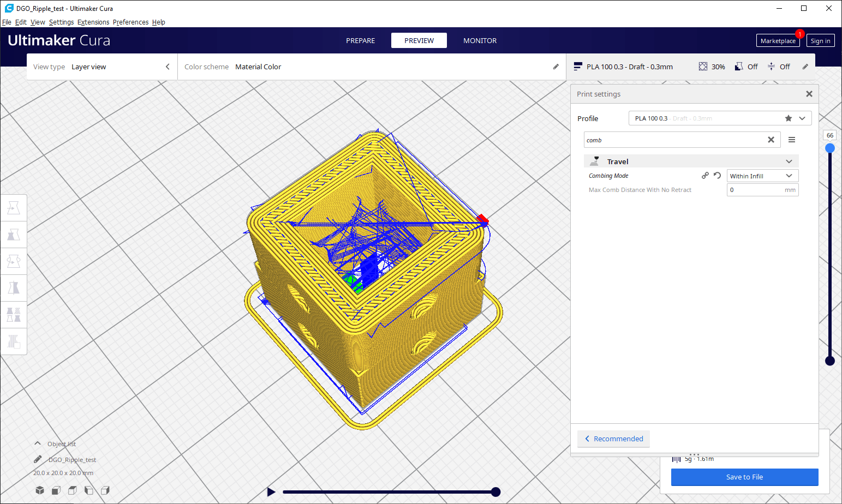This screenshot has height=504, width=842.
Task: Select the Support Blocker tool
Action: pos(14,341)
